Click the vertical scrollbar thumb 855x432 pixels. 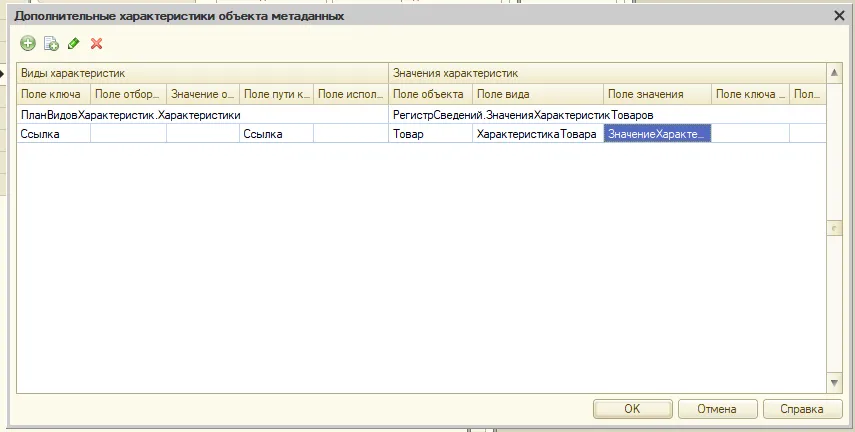click(x=834, y=228)
